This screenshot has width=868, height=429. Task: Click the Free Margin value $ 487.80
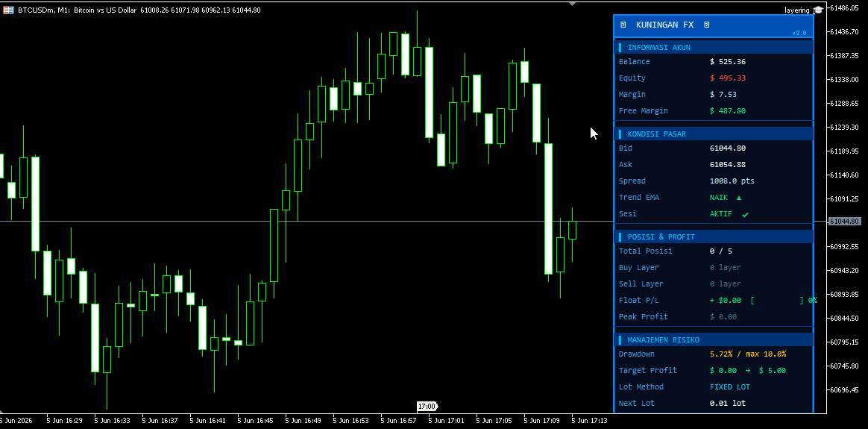(728, 110)
